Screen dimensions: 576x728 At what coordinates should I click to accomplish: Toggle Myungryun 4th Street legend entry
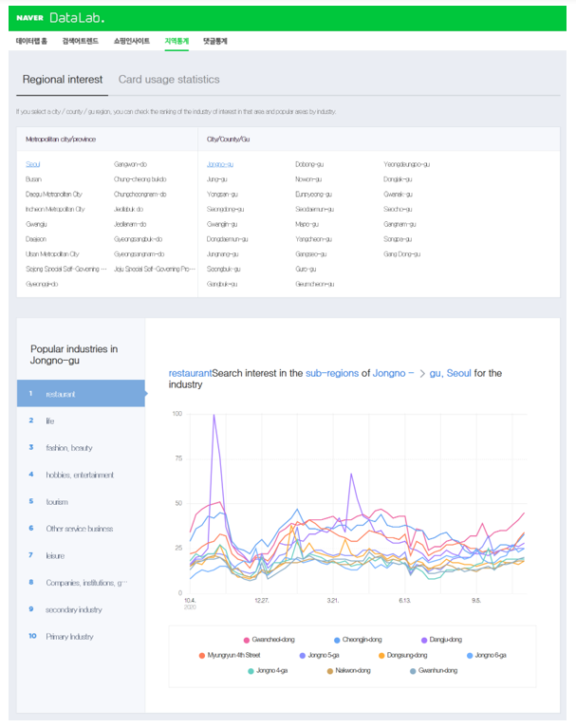point(230,656)
